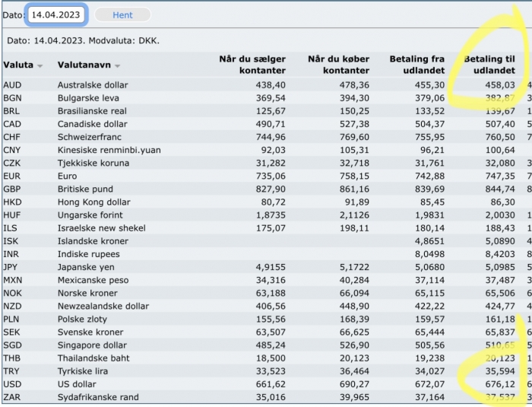Click the Dato date input field

56,15
